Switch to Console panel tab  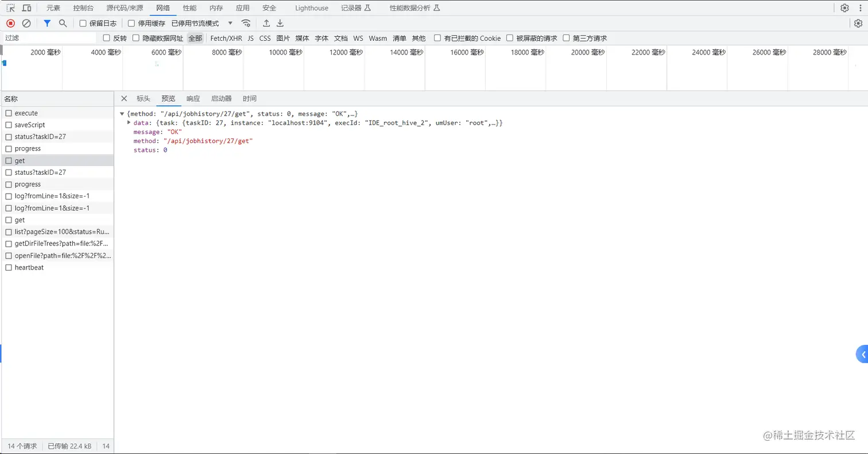point(83,8)
